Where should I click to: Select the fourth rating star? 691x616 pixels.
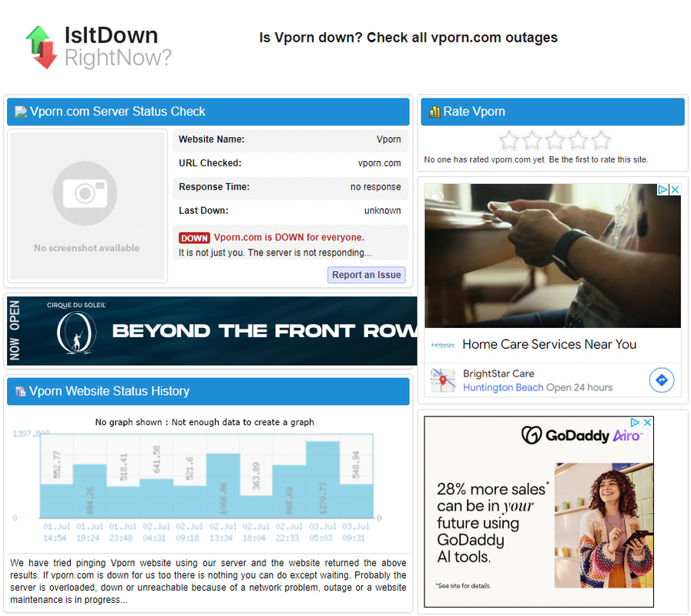tap(578, 141)
